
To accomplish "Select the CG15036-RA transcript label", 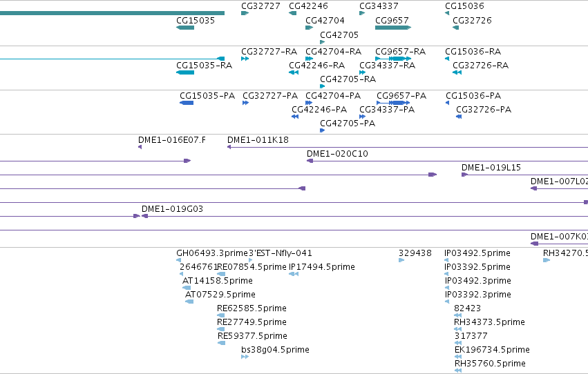I will pos(473,51).
